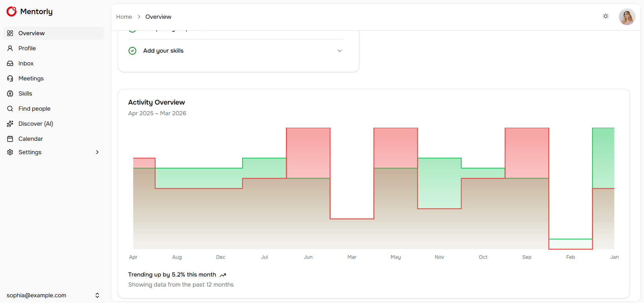Expand the Settings submenu arrow
The height and width of the screenshot is (303, 644).
[x=97, y=152]
